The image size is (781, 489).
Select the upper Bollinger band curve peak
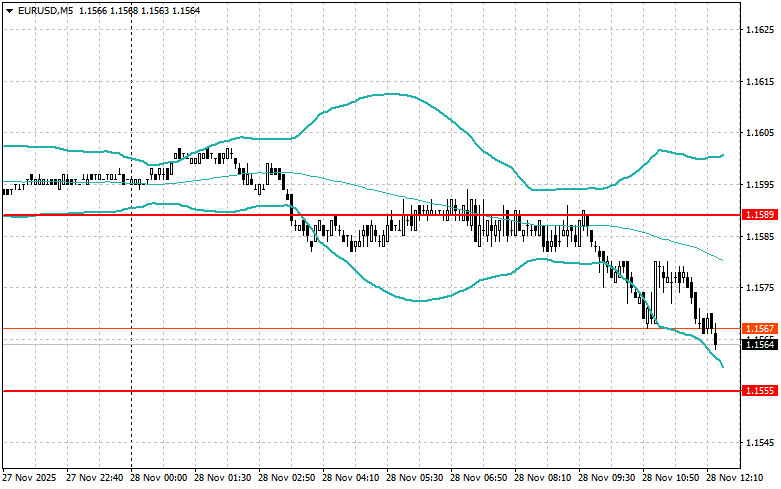[x=392, y=94]
